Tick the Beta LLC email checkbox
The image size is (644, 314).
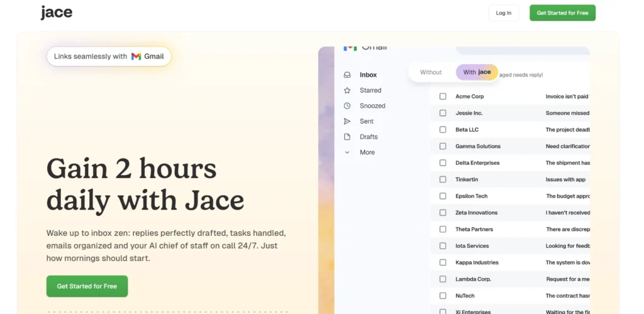443,130
